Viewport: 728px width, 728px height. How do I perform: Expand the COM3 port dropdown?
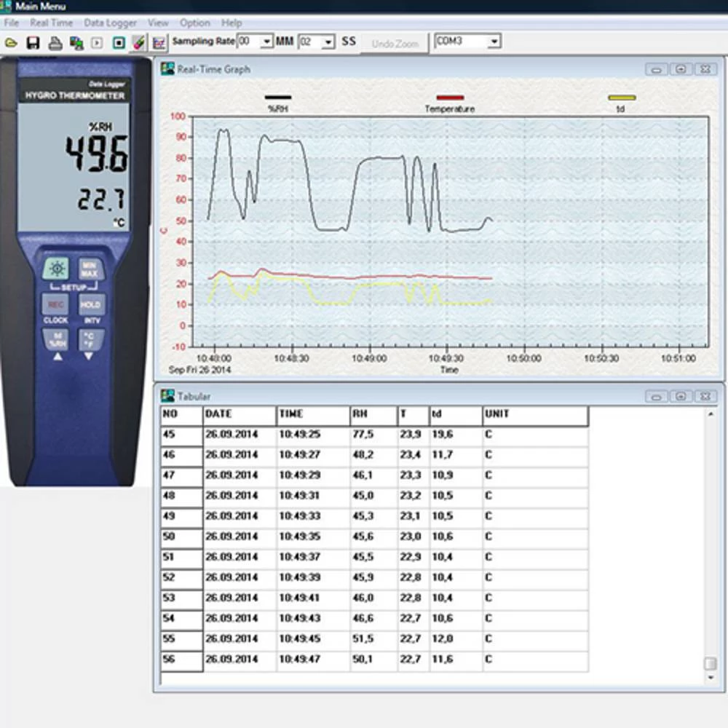[x=494, y=41]
